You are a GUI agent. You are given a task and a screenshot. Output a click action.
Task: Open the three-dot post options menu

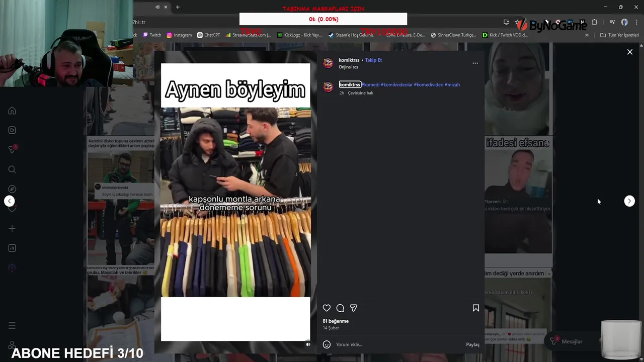(475, 63)
